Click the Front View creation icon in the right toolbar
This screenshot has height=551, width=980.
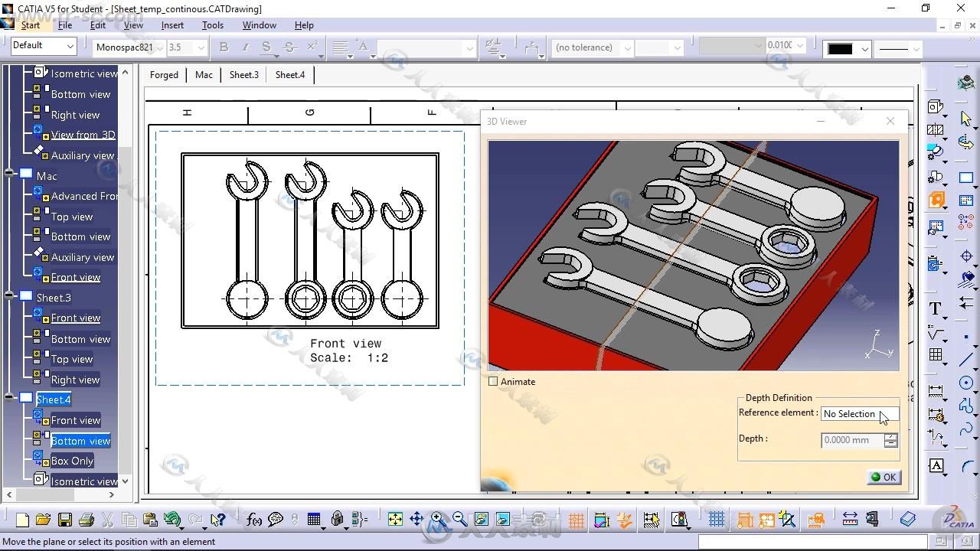935,106
